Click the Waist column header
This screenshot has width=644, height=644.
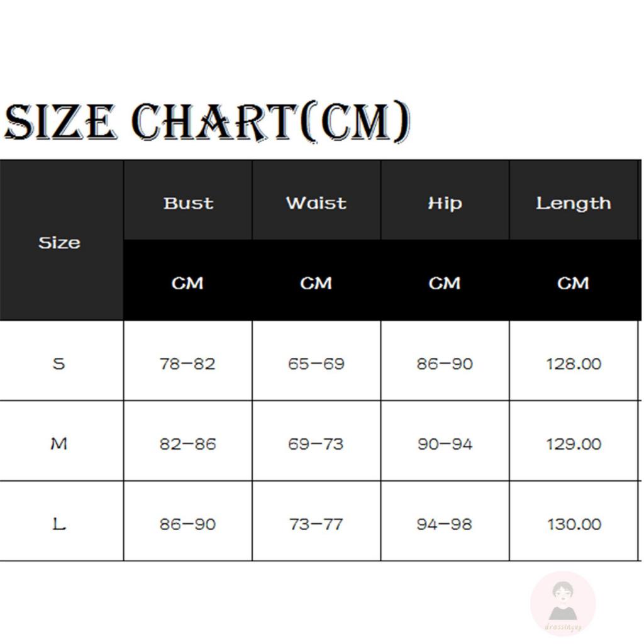(x=316, y=203)
